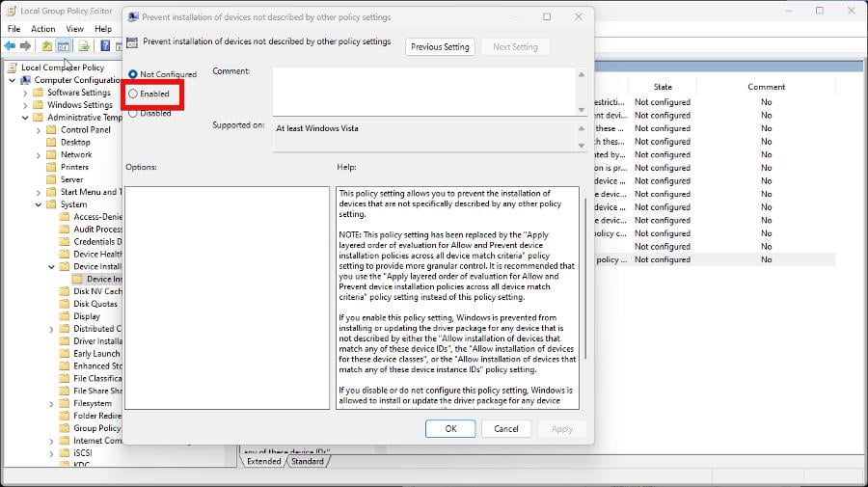Click the policy setting icon beside the dialog heading
Screen dimensions: 868x487
pyautogui.click(x=132, y=42)
